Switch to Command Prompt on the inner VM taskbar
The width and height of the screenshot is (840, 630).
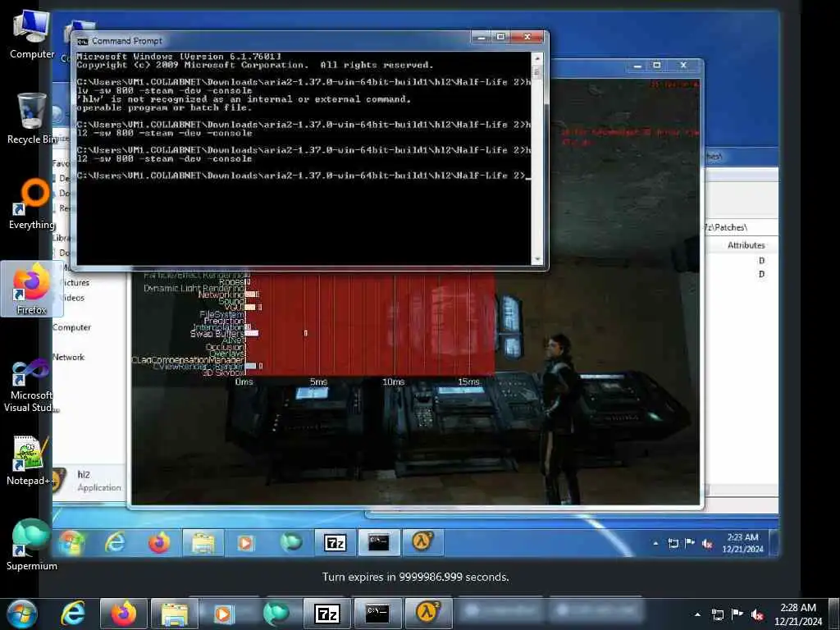click(378, 543)
